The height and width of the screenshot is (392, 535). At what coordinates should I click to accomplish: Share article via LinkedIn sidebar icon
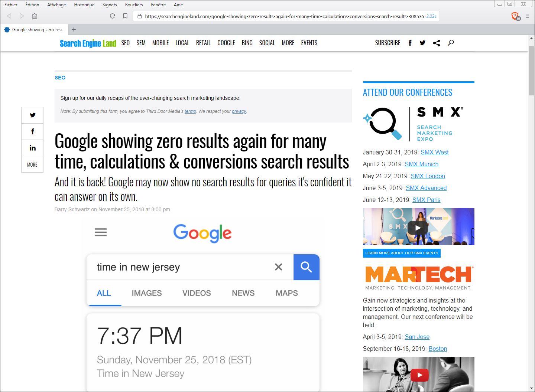point(32,148)
